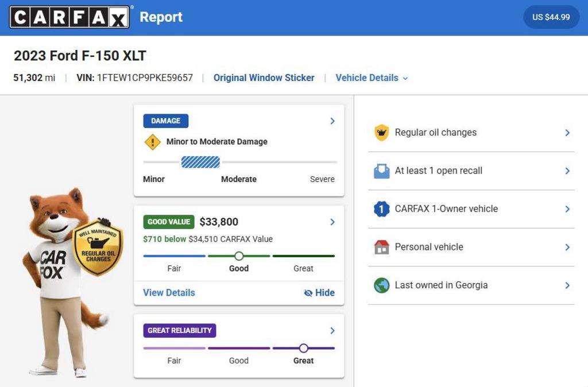
Task: Open the Original Window Sticker link
Action: [264, 78]
